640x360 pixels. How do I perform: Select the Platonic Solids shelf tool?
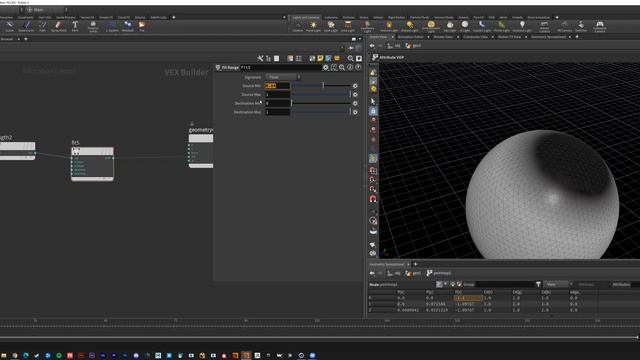[93, 27]
